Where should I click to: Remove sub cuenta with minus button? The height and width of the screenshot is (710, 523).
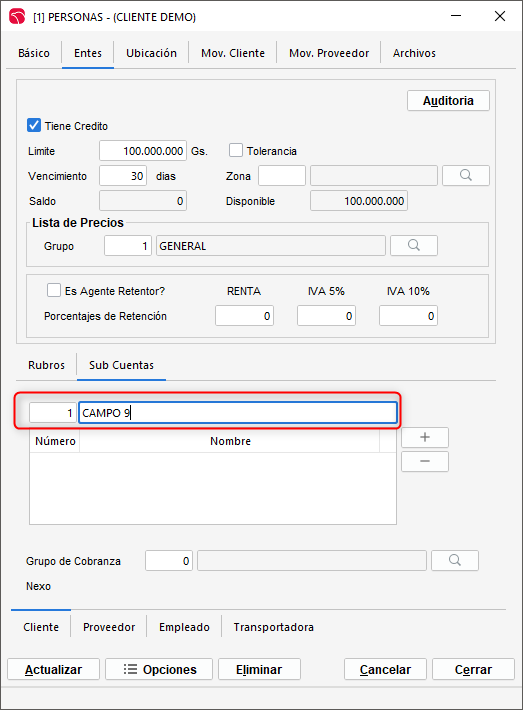tap(425, 461)
